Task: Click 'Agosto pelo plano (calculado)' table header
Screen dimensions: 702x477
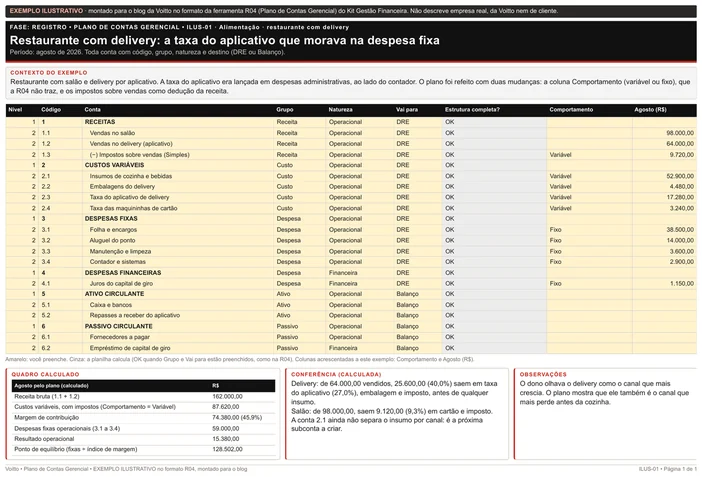Action: pos(51,386)
